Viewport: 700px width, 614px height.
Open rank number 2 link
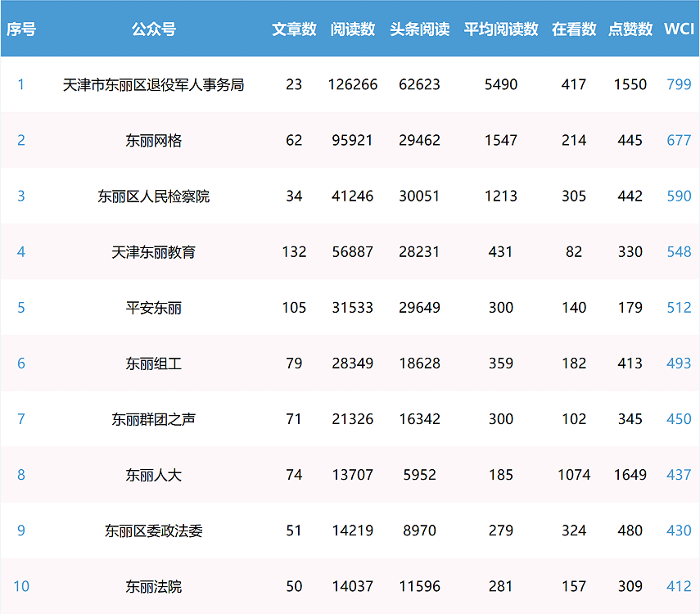coord(21,140)
